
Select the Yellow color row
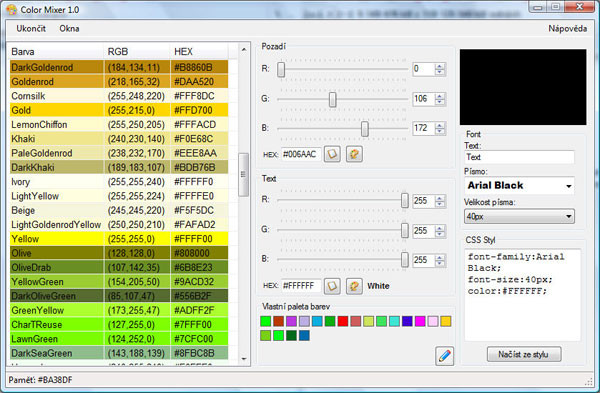pos(119,239)
